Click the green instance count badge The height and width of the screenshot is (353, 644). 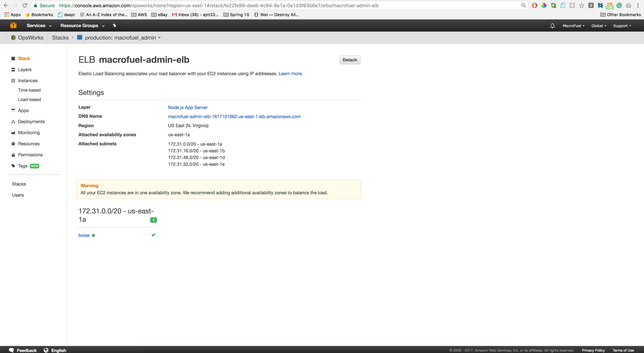click(154, 220)
